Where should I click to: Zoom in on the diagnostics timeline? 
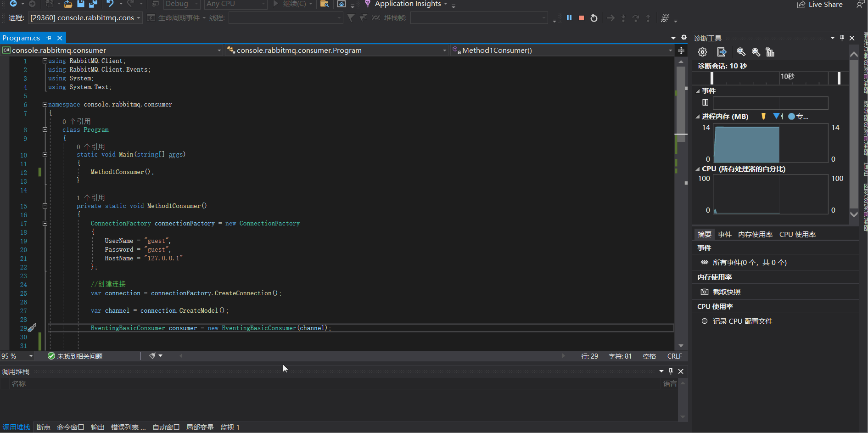pos(741,52)
